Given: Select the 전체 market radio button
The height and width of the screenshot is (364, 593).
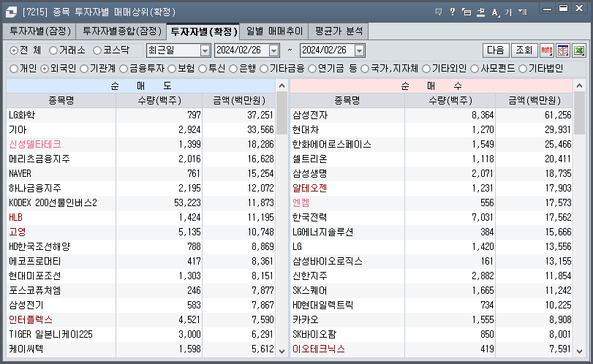Looking at the screenshot, I should 14,50.
